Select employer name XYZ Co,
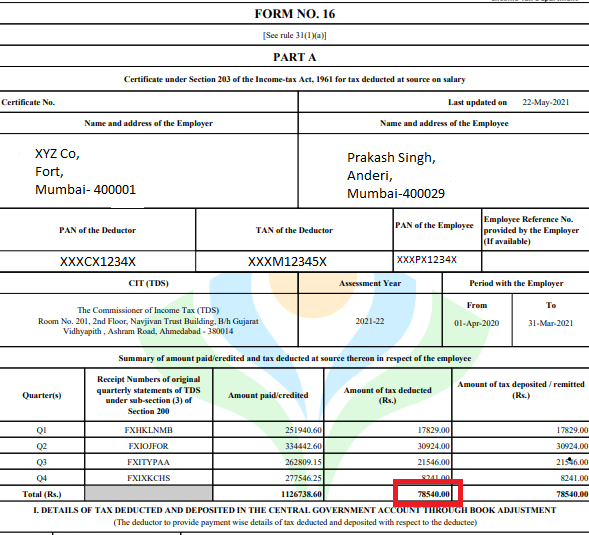 [x=57, y=154]
